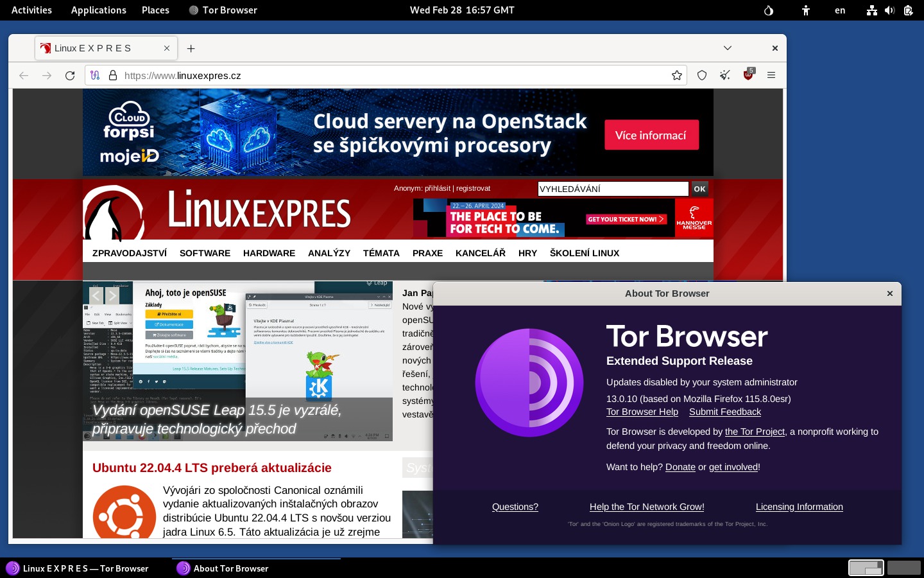The height and width of the screenshot is (578, 924).
Task: Open the volume speaker icon
Action: click(x=889, y=10)
